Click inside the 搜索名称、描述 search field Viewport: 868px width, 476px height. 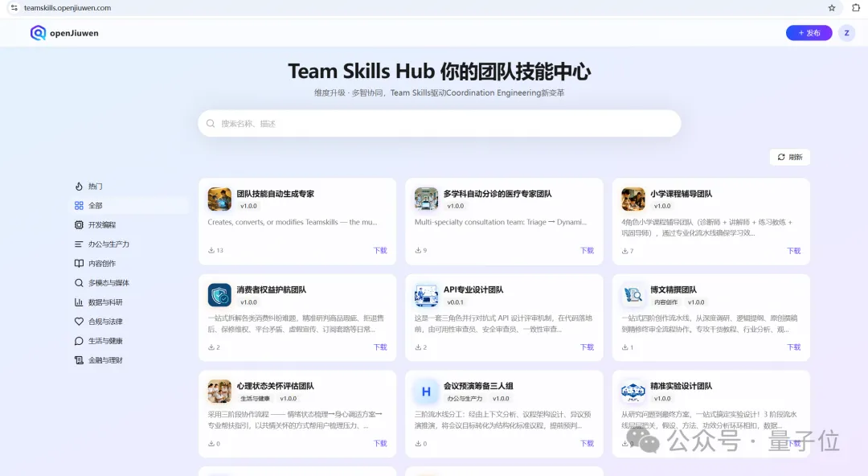click(x=440, y=123)
